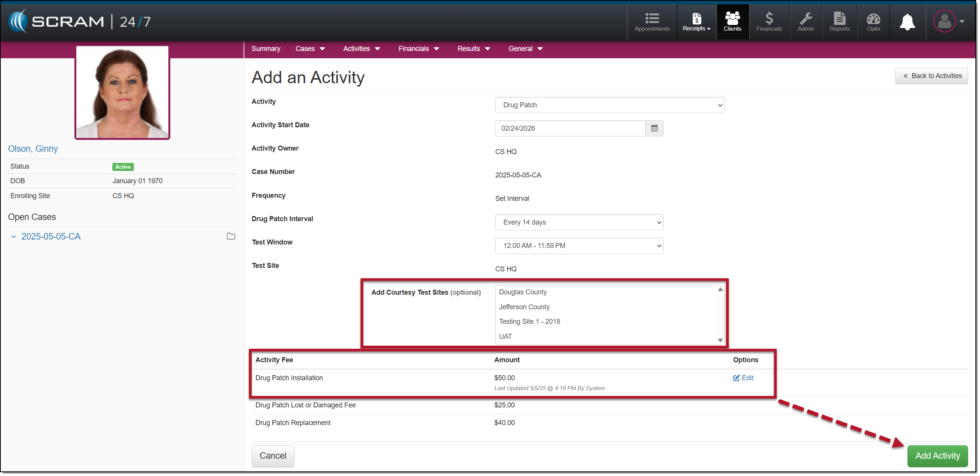The image size is (980, 476).
Task: Open the user profile avatar menu
Action: point(944,21)
